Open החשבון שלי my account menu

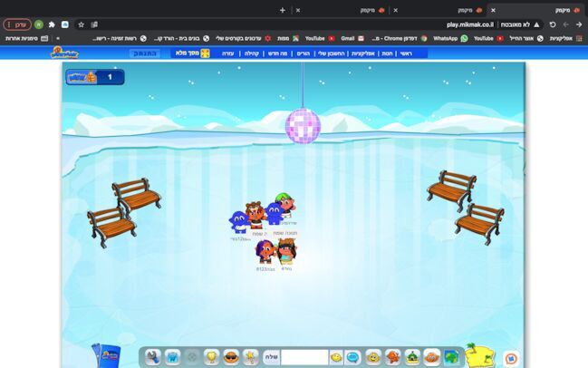coord(331,53)
